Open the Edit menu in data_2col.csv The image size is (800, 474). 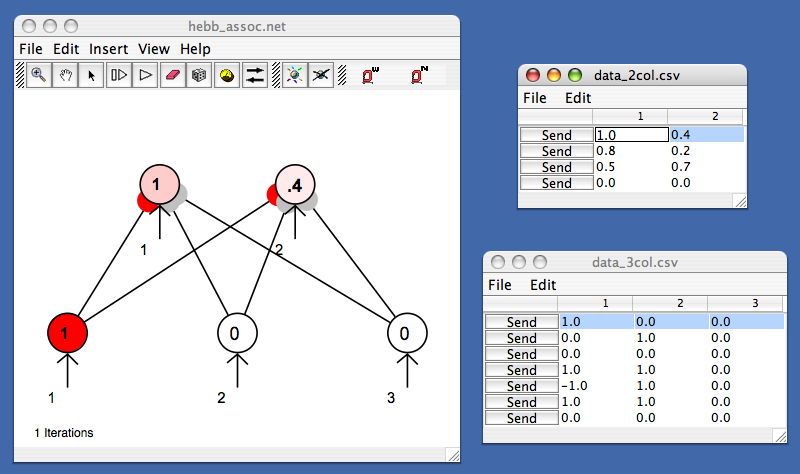pos(578,98)
